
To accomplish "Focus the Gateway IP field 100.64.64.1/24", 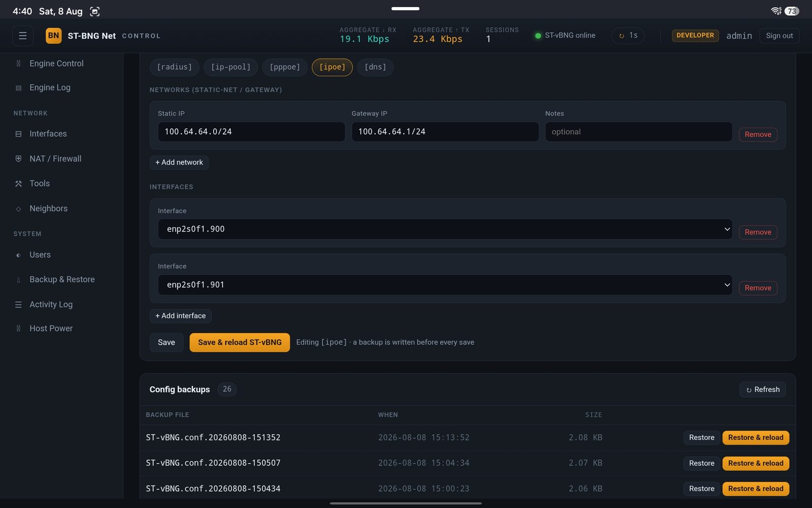I will [445, 132].
